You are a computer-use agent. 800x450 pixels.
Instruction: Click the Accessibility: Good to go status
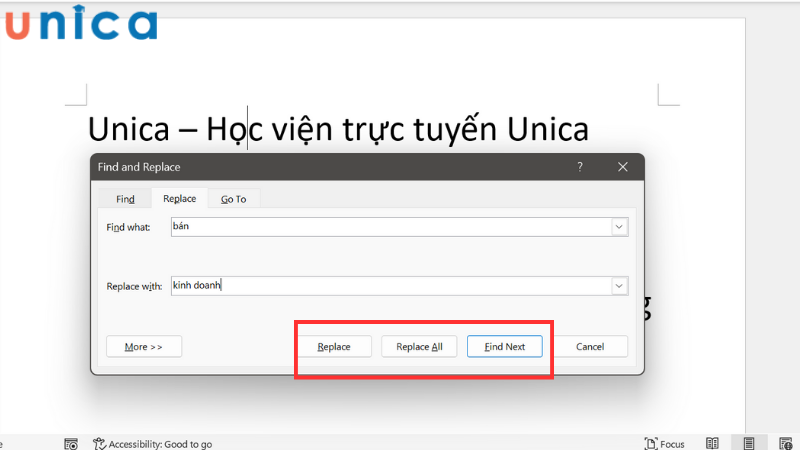153,444
